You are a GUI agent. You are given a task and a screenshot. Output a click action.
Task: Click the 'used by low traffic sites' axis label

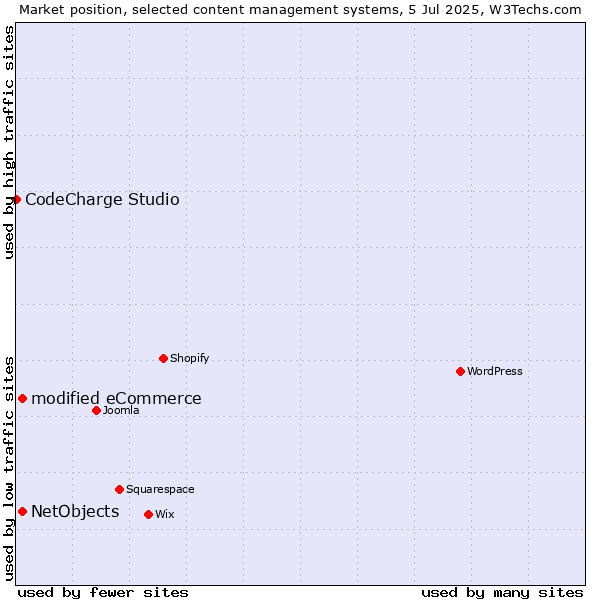[x=9, y=469]
